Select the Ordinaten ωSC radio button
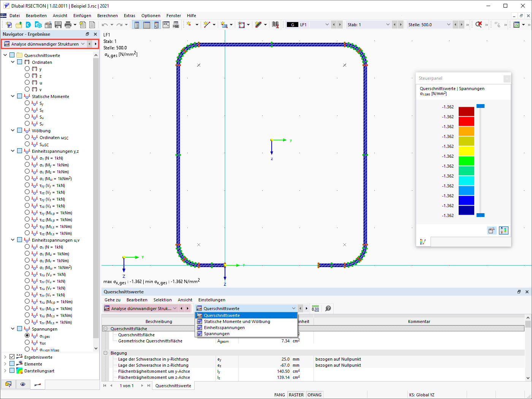The image size is (532, 399). [x=27, y=137]
